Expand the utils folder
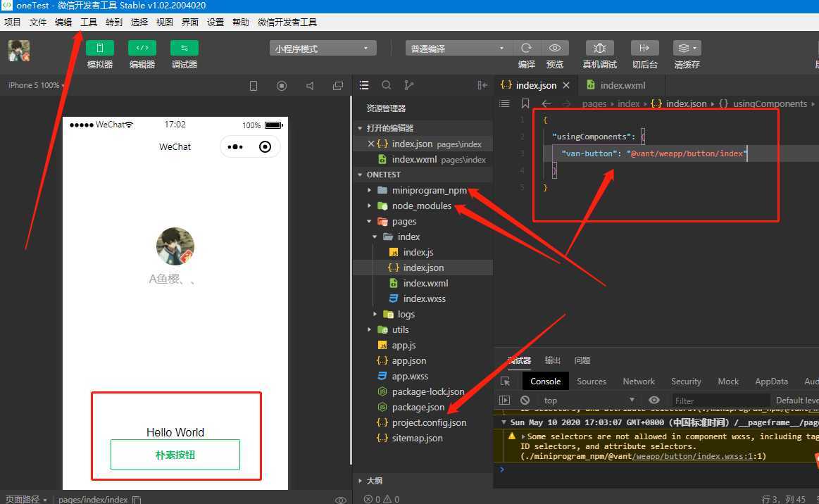 click(x=369, y=329)
